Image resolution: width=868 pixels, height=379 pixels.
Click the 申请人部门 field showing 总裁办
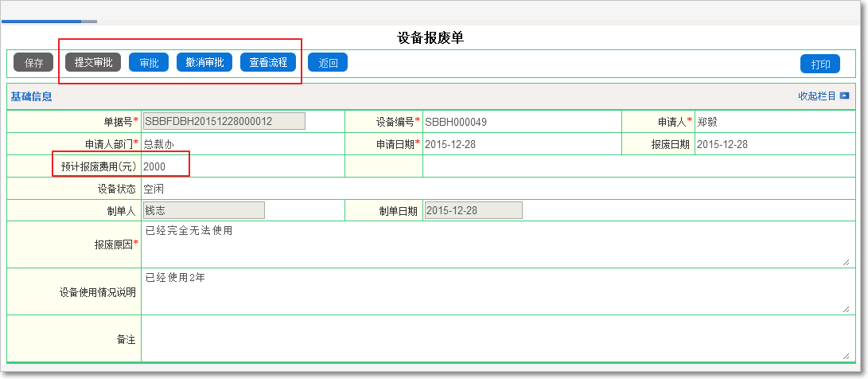pos(159,144)
